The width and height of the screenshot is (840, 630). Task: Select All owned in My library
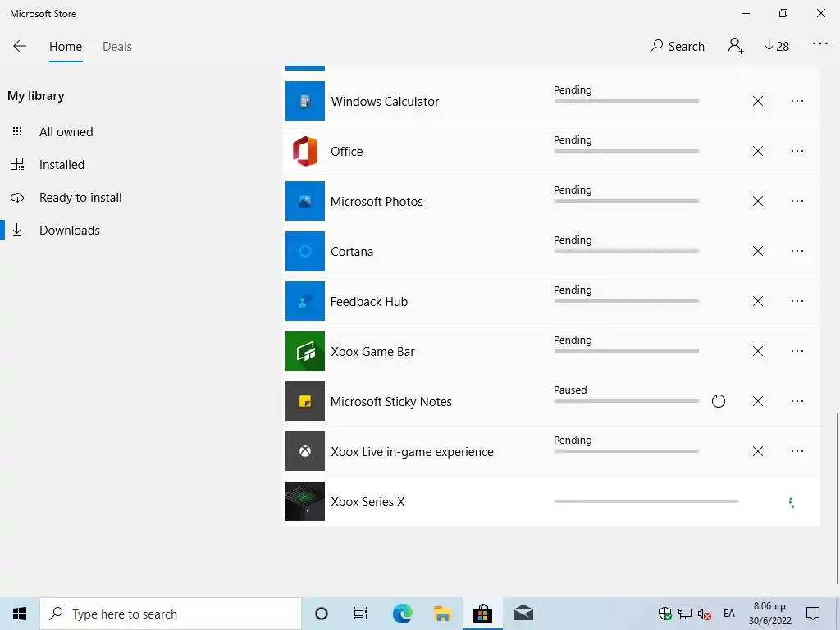66,132
